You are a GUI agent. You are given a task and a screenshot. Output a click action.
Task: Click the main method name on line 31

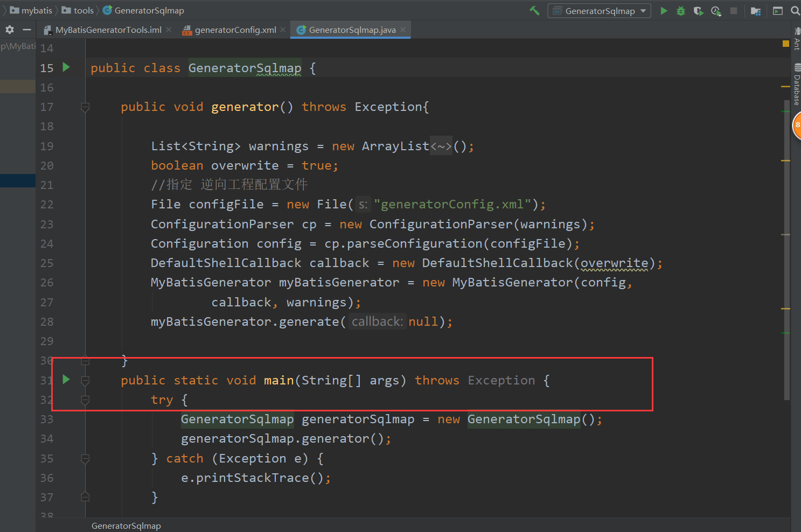pyautogui.click(x=278, y=381)
